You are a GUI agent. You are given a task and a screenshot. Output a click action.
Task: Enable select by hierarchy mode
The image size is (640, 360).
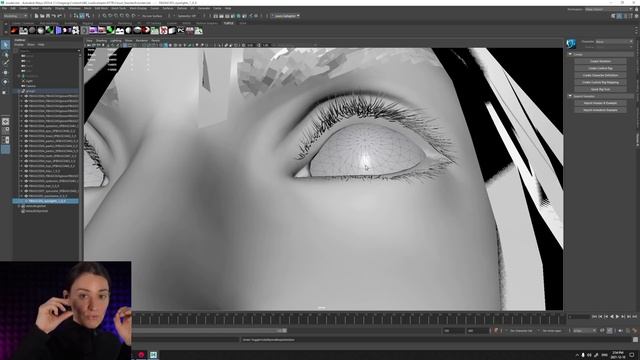tap(76, 16)
